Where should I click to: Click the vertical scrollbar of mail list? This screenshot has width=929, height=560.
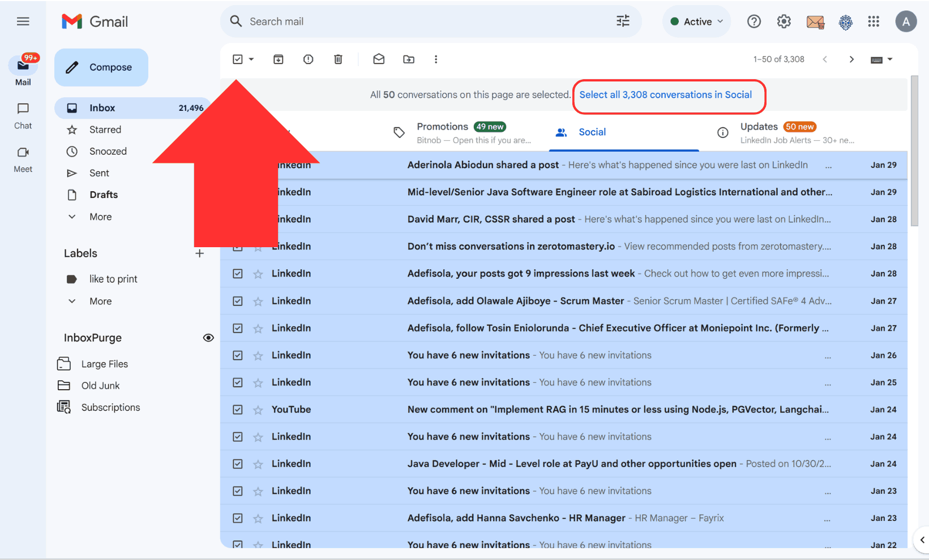pos(914,152)
